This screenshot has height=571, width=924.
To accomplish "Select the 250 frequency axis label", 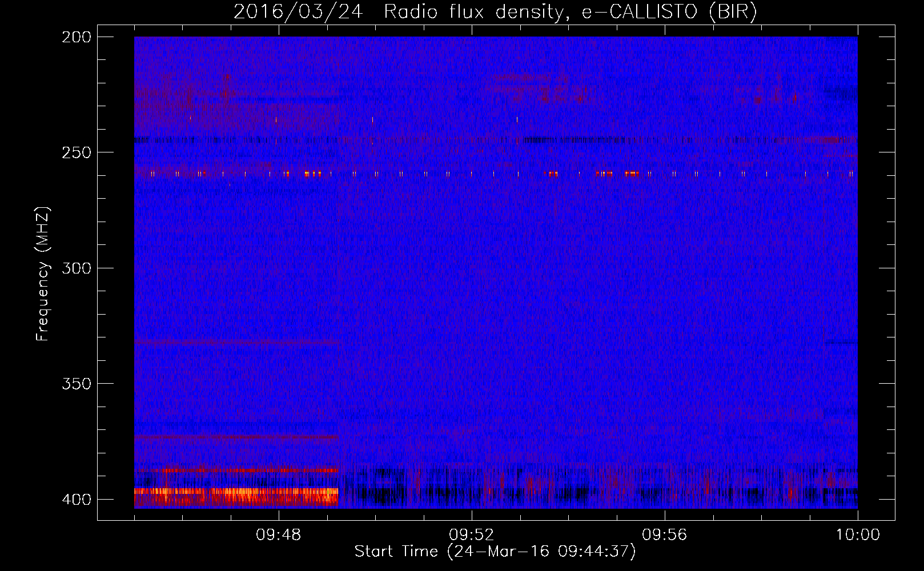I will click(x=77, y=152).
